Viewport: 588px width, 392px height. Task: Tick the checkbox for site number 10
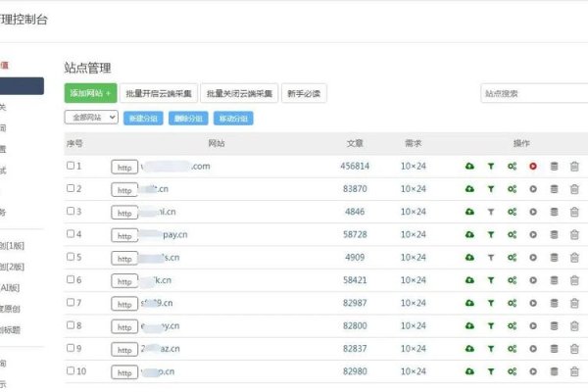point(71,370)
